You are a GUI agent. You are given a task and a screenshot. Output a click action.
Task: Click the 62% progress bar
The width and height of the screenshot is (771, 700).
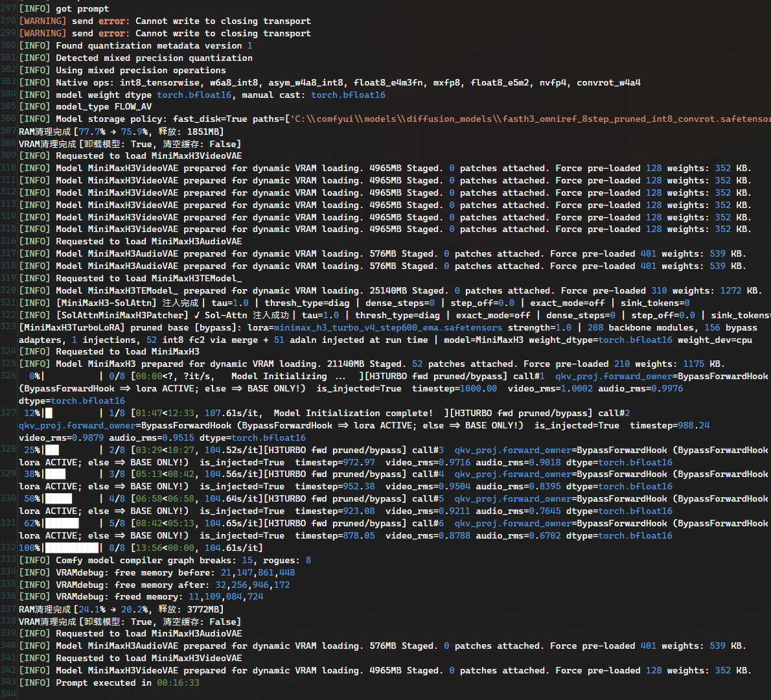72,524
